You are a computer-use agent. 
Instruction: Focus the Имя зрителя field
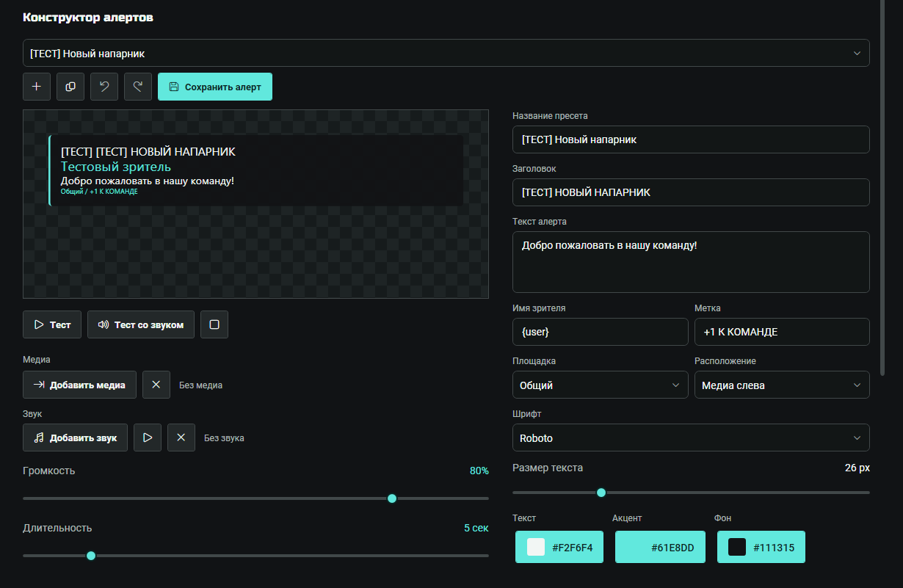click(x=601, y=332)
